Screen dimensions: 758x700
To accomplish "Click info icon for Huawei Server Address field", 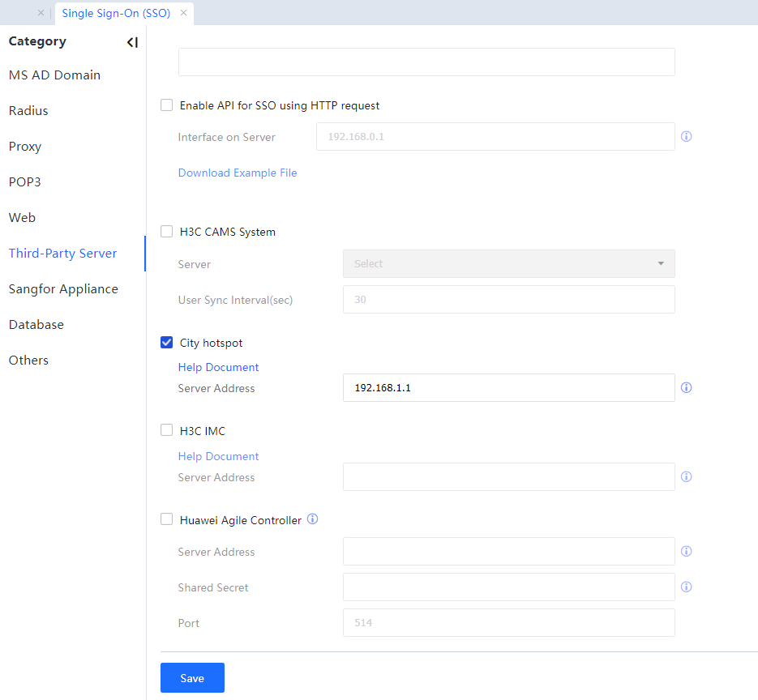I will (x=686, y=552).
